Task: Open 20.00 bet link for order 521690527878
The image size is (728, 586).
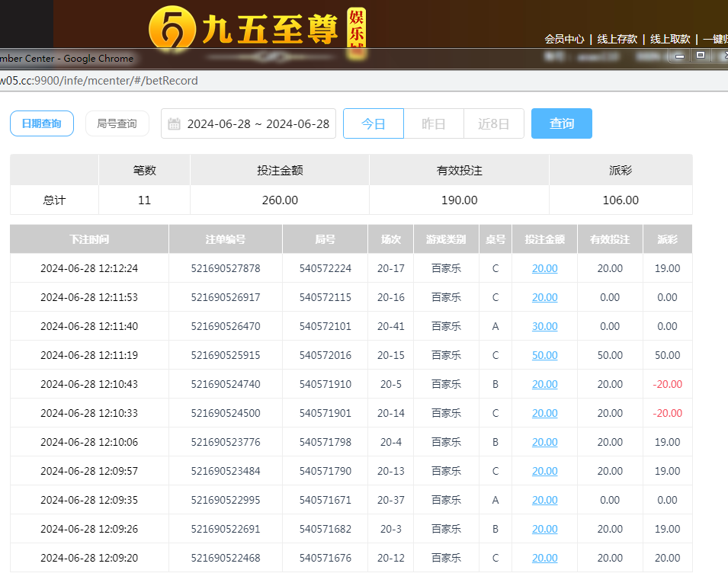Action: click(x=544, y=268)
